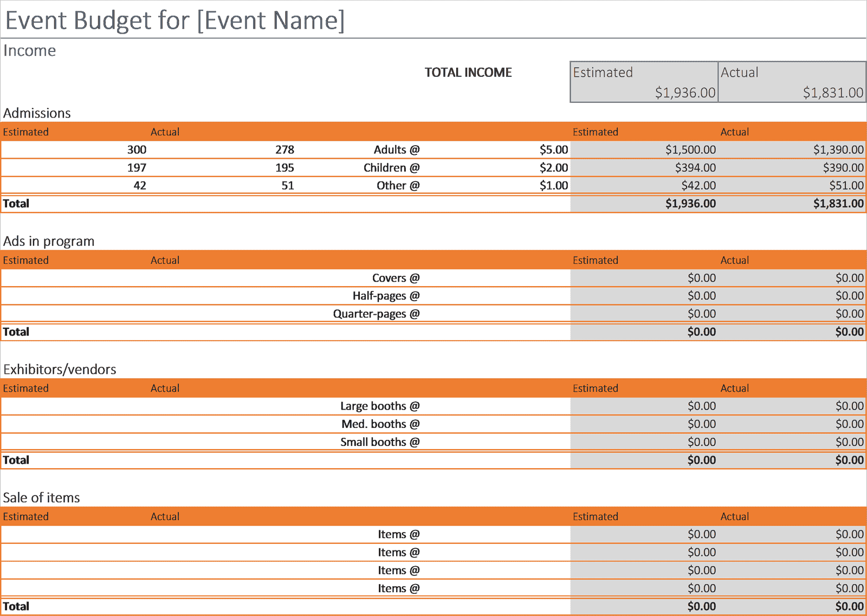Click the Children @ label cell

point(392,168)
